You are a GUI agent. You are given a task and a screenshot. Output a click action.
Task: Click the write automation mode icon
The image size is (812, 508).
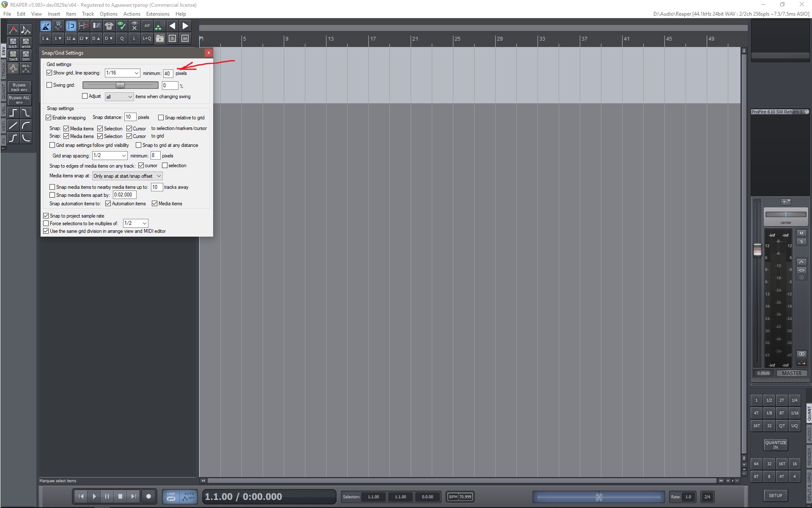point(26,43)
